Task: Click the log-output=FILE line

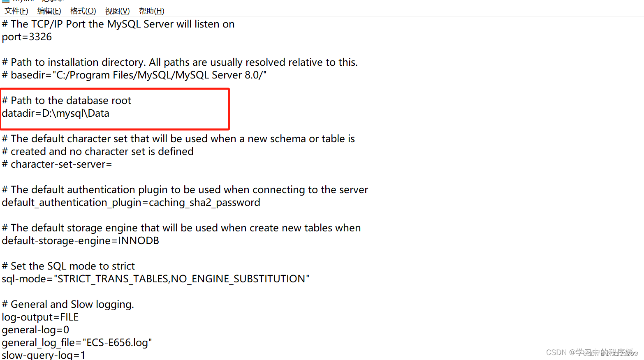Action: coord(40,317)
